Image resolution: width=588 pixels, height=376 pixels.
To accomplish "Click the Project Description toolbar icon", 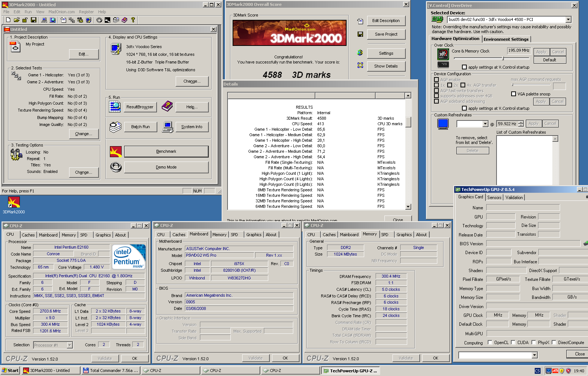I will point(63,20).
